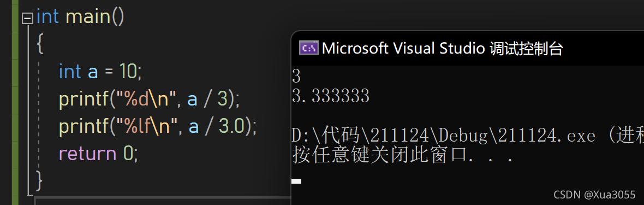Viewport: 644px width, 205px height.
Task: Click the opening curly brace of main
Action: (39, 44)
